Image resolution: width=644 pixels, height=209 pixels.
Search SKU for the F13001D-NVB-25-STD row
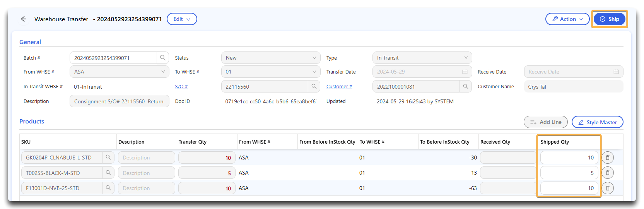pos(108,188)
